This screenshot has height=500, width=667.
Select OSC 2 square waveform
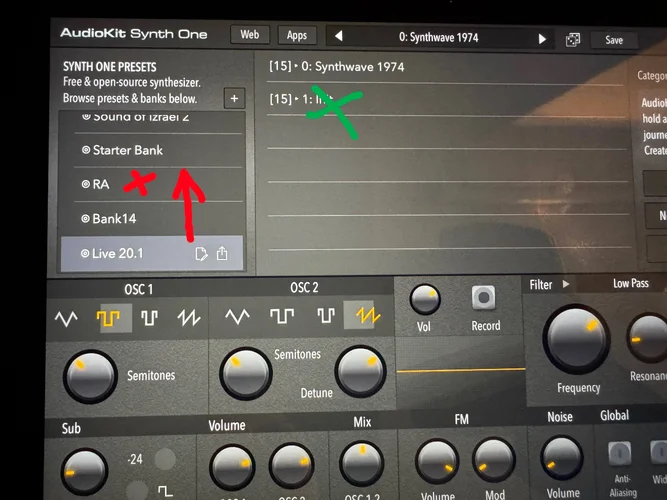[x=282, y=316]
